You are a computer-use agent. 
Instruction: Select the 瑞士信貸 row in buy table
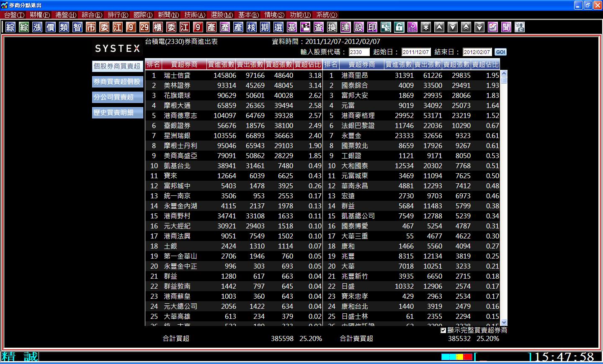pyautogui.click(x=234, y=75)
